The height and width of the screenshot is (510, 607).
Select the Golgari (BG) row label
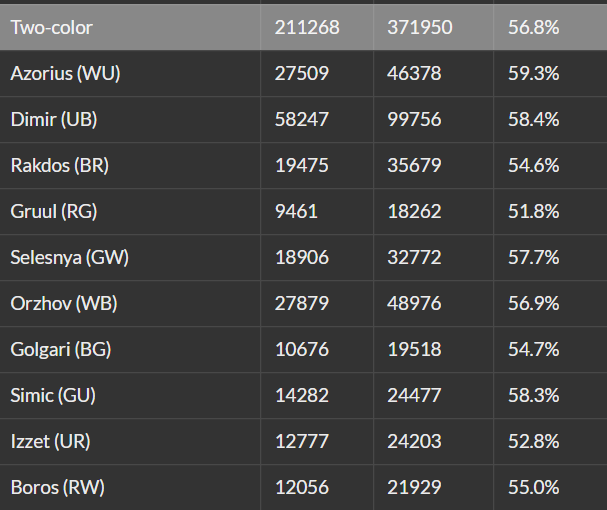click(x=61, y=349)
